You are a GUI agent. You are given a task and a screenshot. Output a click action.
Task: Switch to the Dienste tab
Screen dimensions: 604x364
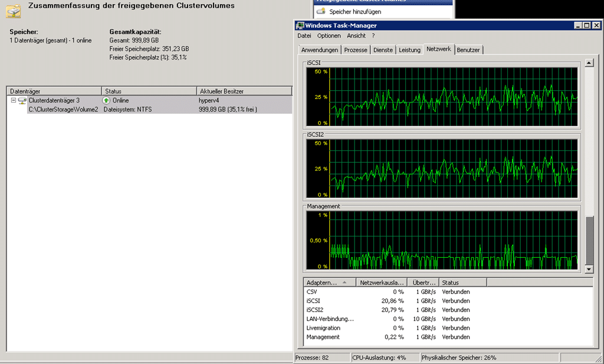(383, 50)
